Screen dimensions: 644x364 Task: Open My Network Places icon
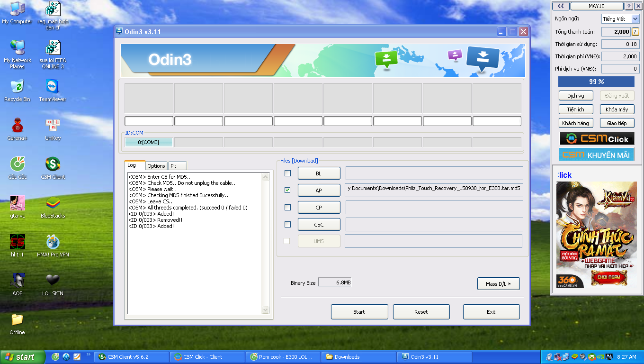point(17,55)
